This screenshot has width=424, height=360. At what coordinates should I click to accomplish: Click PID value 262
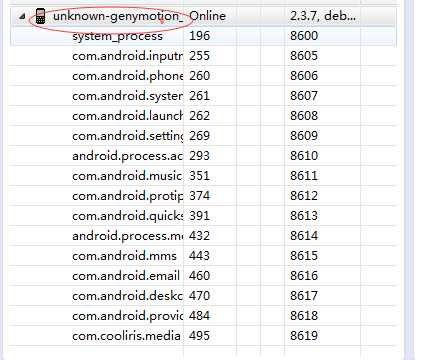coord(199,116)
